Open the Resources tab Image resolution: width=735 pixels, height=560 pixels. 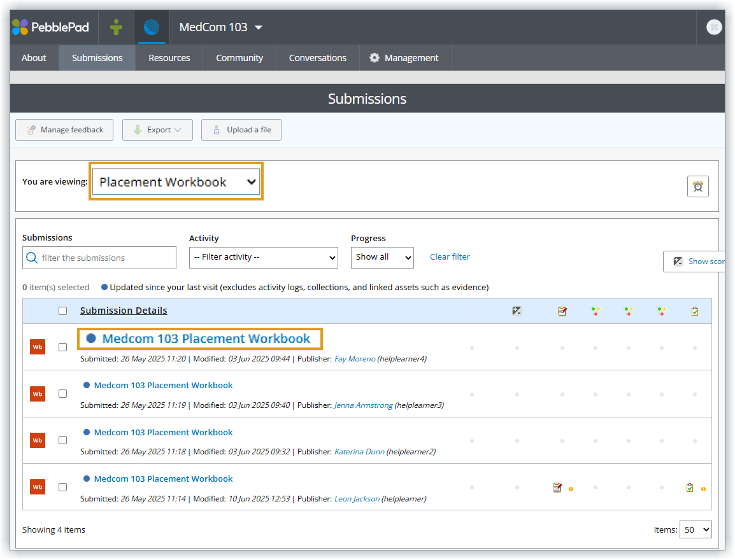point(169,58)
